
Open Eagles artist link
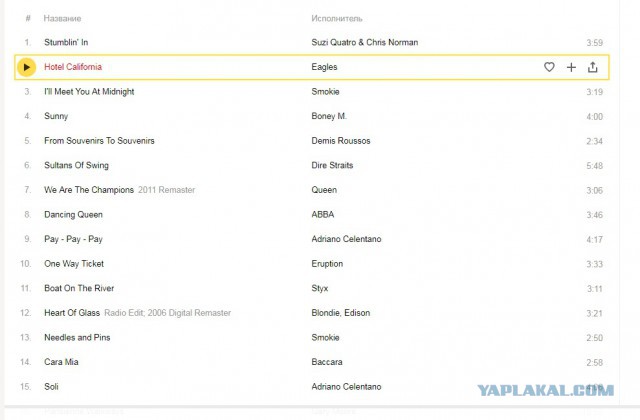pyautogui.click(x=324, y=67)
